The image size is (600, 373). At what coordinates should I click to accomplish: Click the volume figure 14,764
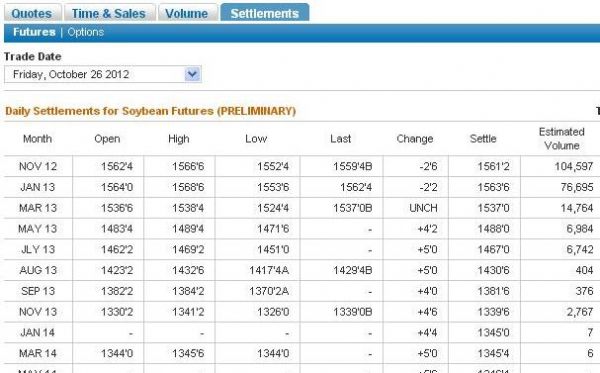[577, 208]
